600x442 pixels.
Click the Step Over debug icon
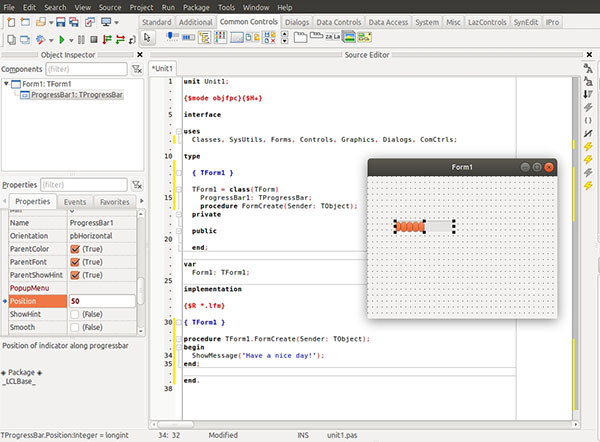(107, 39)
